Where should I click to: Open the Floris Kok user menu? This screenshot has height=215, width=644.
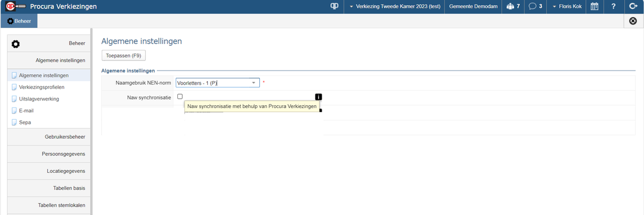point(567,6)
